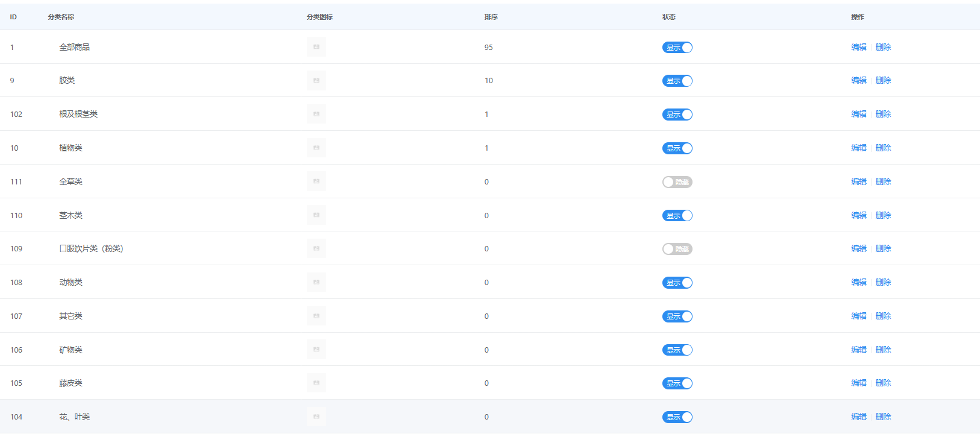Open the image placeholder in 根及根茎类 row
Image resolution: width=980 pixels, height=437 pixels.
(x=316, y=114)
